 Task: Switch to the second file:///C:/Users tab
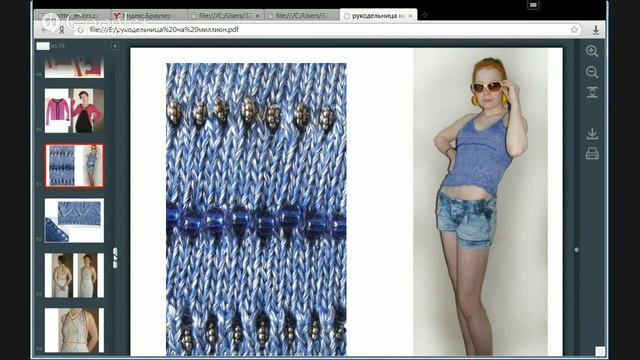302,16
